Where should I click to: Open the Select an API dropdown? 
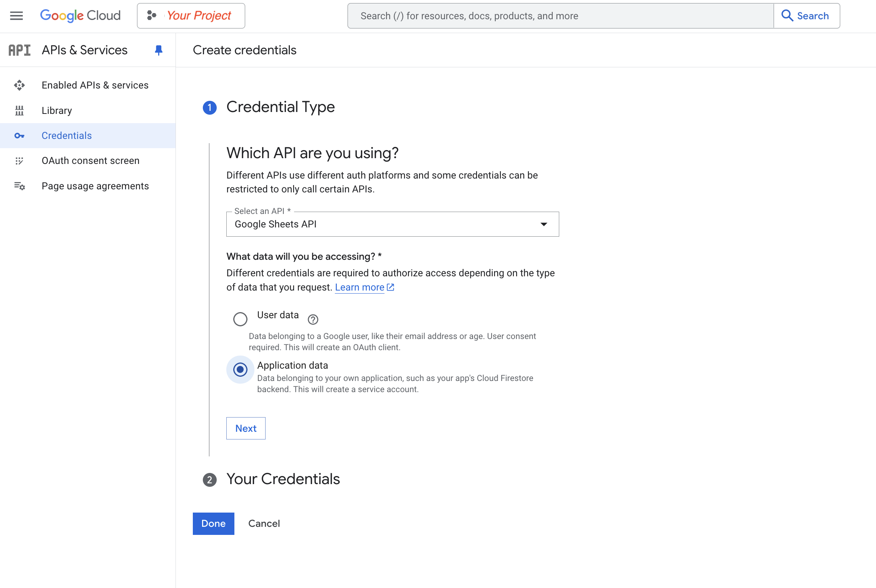(393, 224)
